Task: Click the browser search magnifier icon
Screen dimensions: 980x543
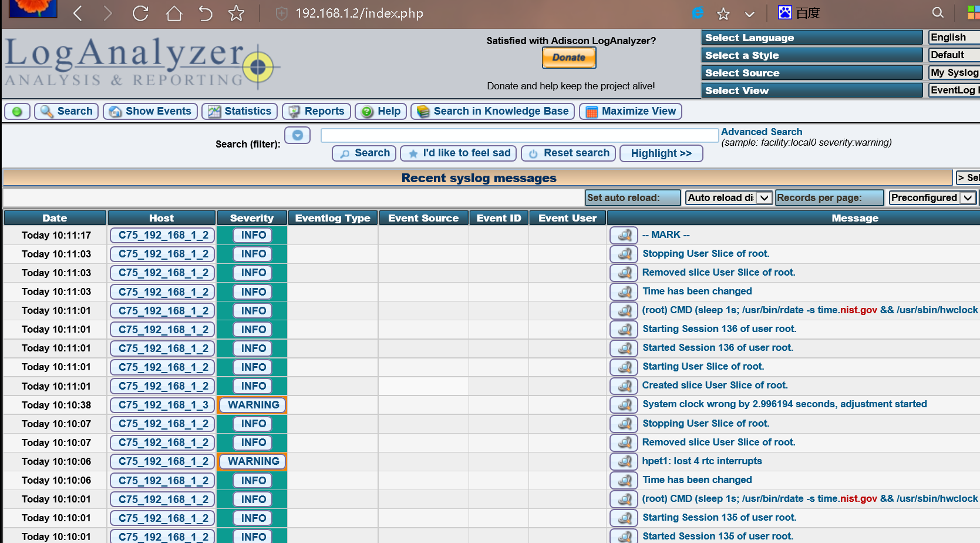Action: point(938,12)
